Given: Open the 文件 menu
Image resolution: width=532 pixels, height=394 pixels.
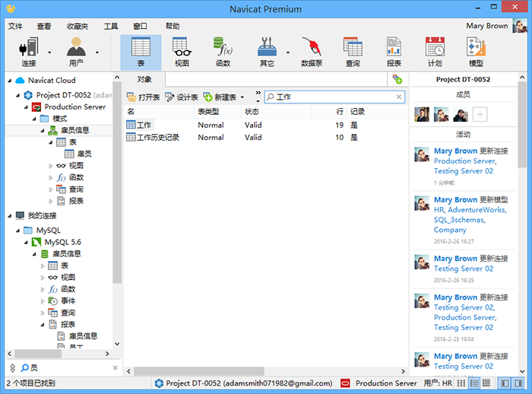Looking at the screenshot, I should [15, 26].
